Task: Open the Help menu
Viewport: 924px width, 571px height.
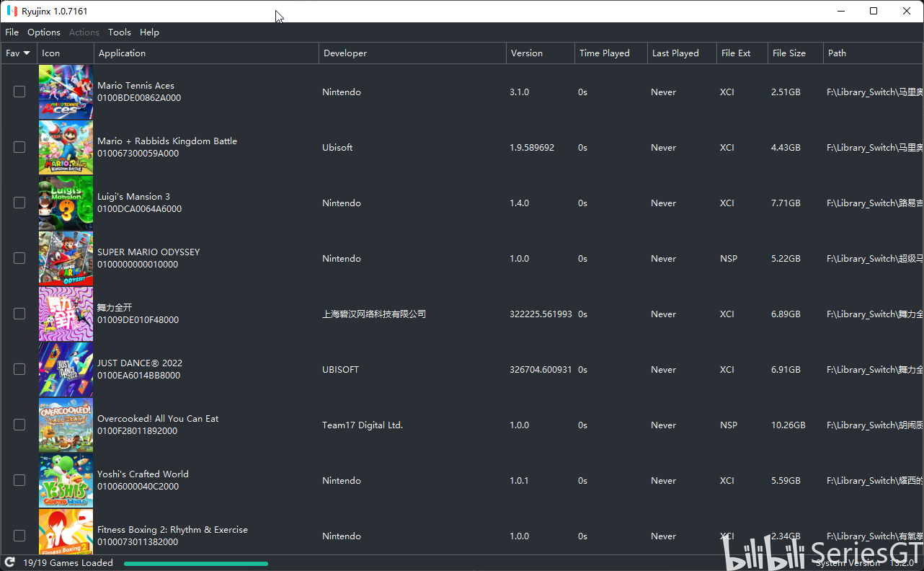Action: point(149,32)
